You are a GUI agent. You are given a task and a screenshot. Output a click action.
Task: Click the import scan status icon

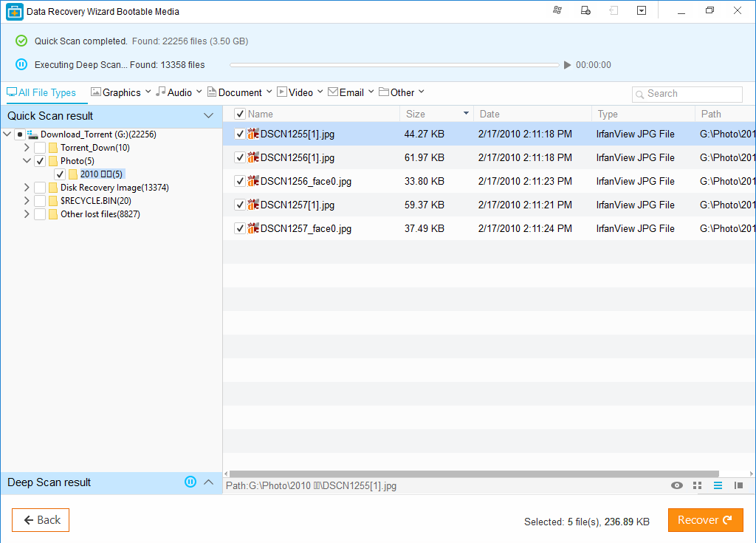(614, 10)
